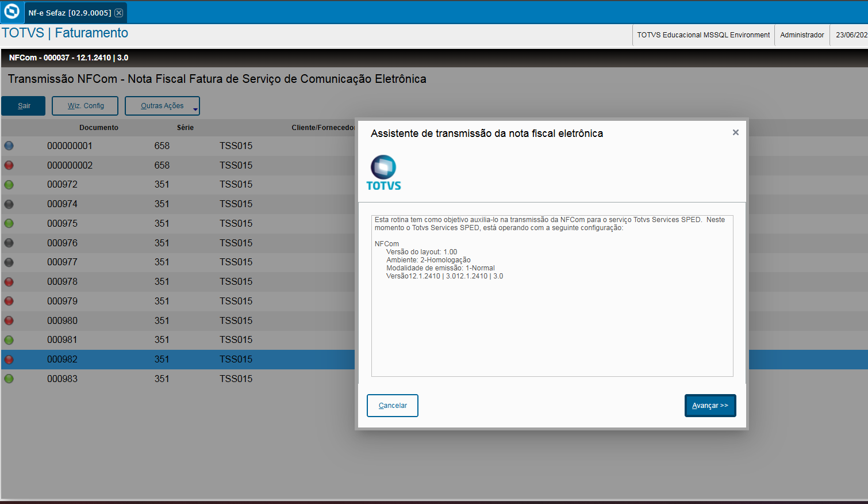Click TSS015 in the 000000001 row
Image resolution: width=868 pixels, height=504 pixels.
(236, 146)
